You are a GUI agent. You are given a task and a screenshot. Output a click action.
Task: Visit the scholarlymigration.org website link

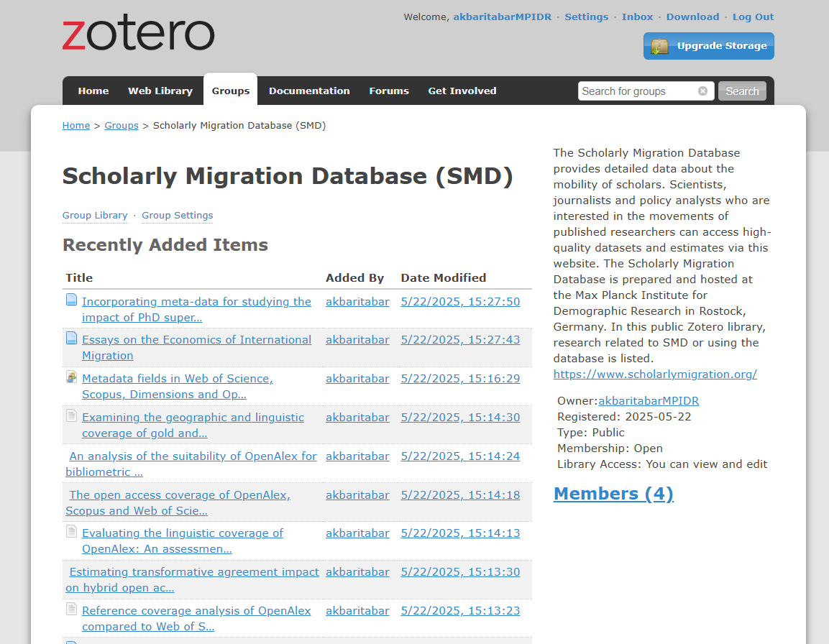(x=655, y=374)
